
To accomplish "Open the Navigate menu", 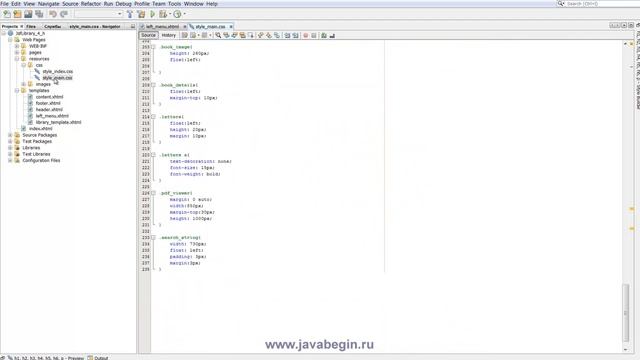I will point(48,4).
